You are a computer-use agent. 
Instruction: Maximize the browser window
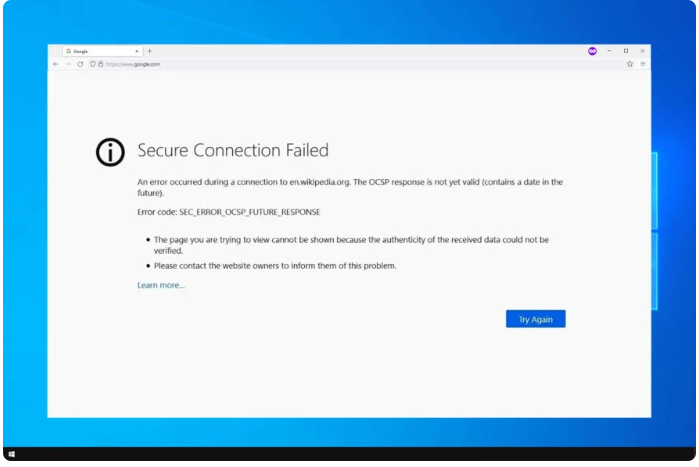pyautogui.click(x=626, y=51)
